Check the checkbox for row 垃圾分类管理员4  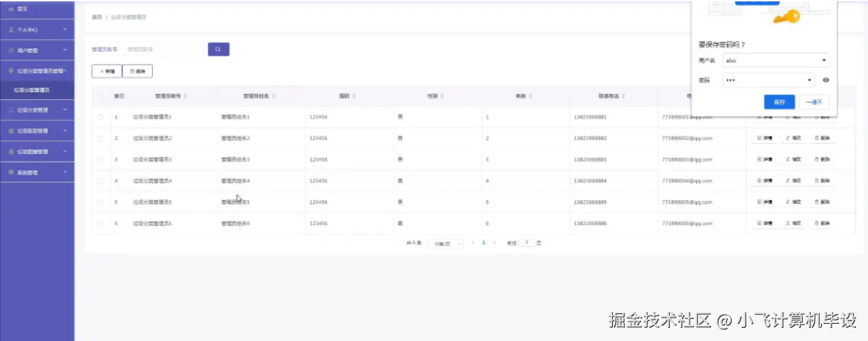tap(100, 181)
